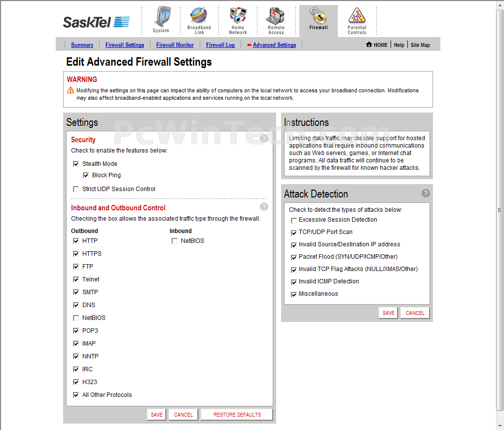The height and width of the screenshot is (430, 504).
Task: Uncheck the DNS outbound option
Action: coord(76,305)
